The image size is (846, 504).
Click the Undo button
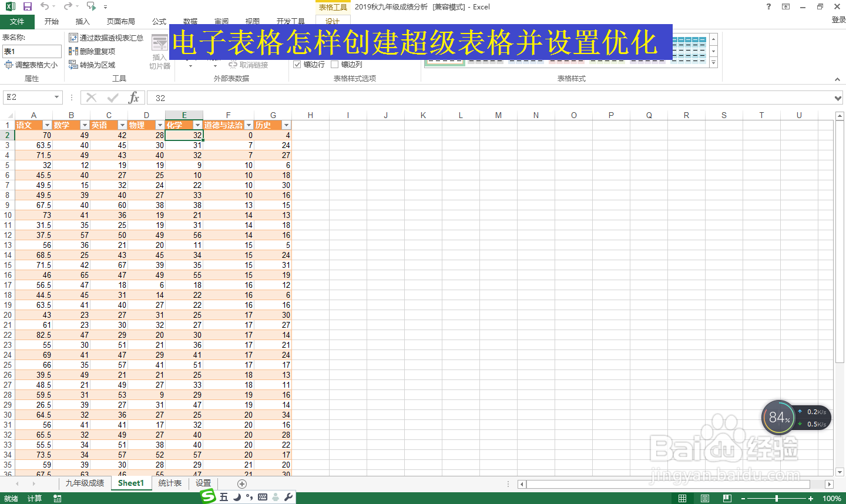point(45,6)
